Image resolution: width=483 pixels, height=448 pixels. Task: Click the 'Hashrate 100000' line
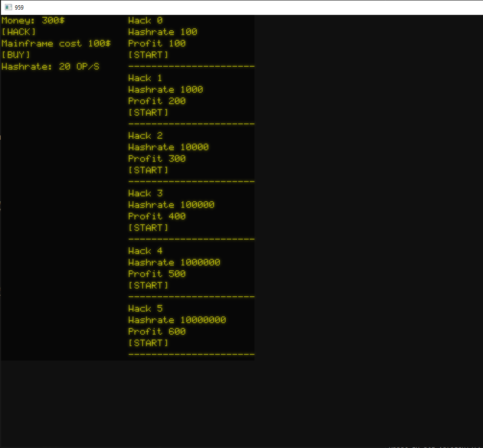(x=171, y=205)
